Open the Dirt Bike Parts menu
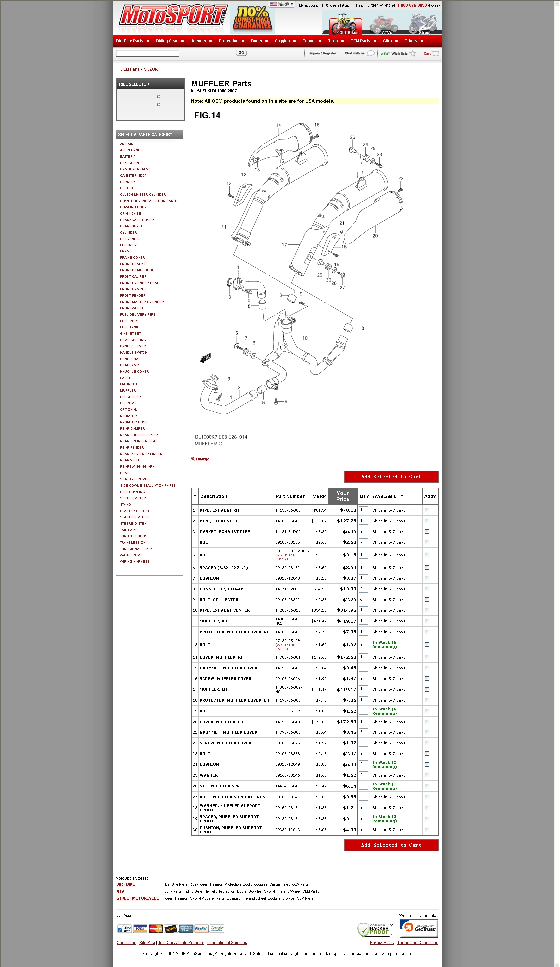Image resolution: width=560 pixels, height=967 pixels. [130, 41]
